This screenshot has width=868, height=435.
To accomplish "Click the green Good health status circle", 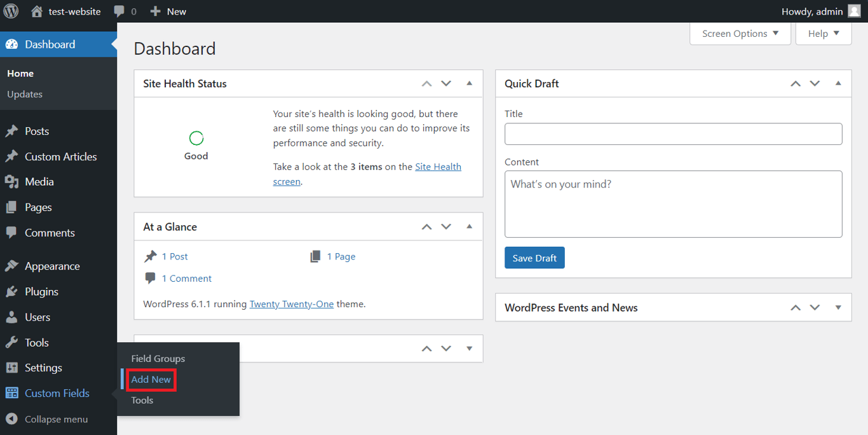I will (x=196, y=137).
